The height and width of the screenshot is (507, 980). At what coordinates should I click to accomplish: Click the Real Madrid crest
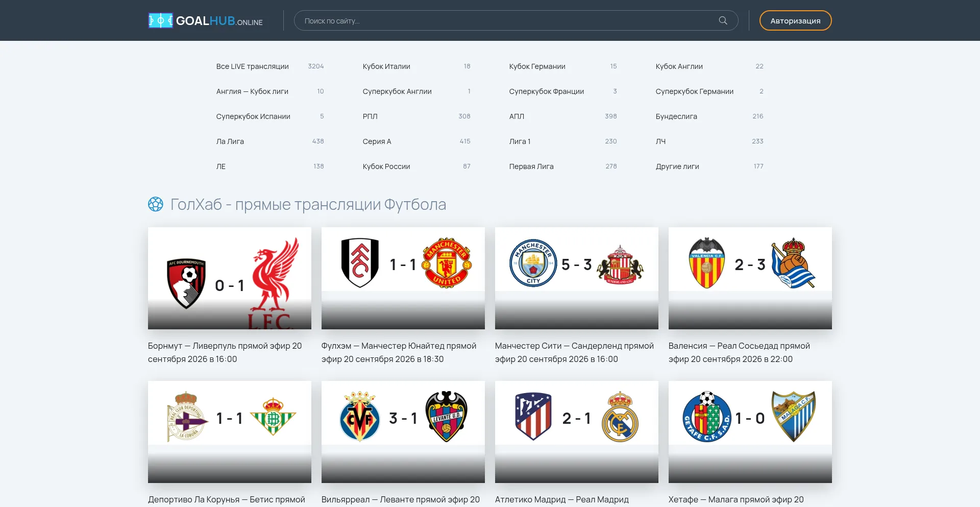point(620,417)
